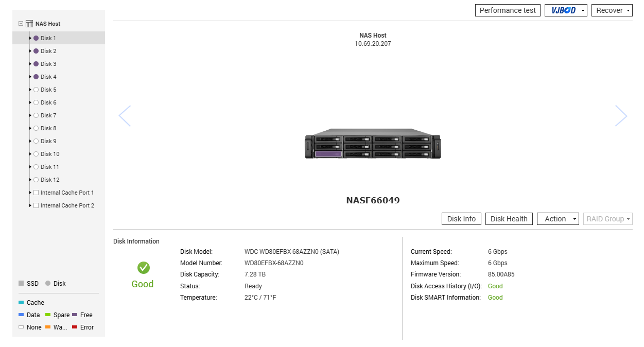Click the right arrow to view next enclosure
Image resolution: width=644 pixels, height=347 pixels.
(621, 116)
